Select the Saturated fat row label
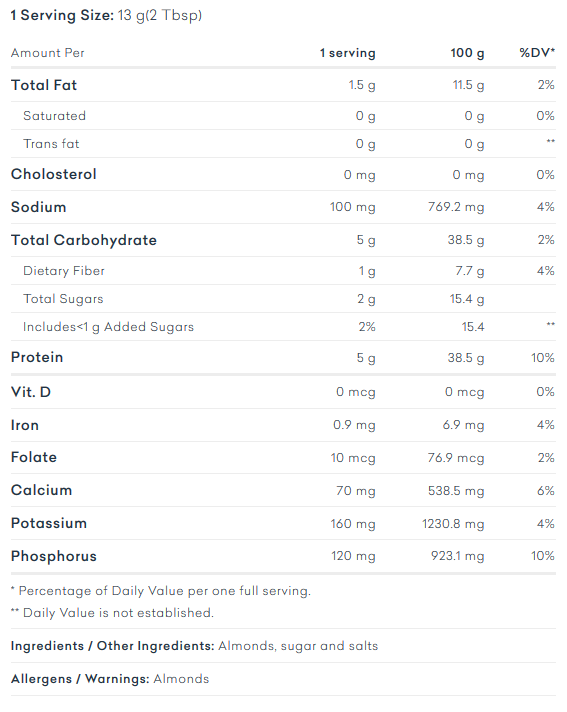This screenshot has width=567, height=712. click(x=54, y=116)
